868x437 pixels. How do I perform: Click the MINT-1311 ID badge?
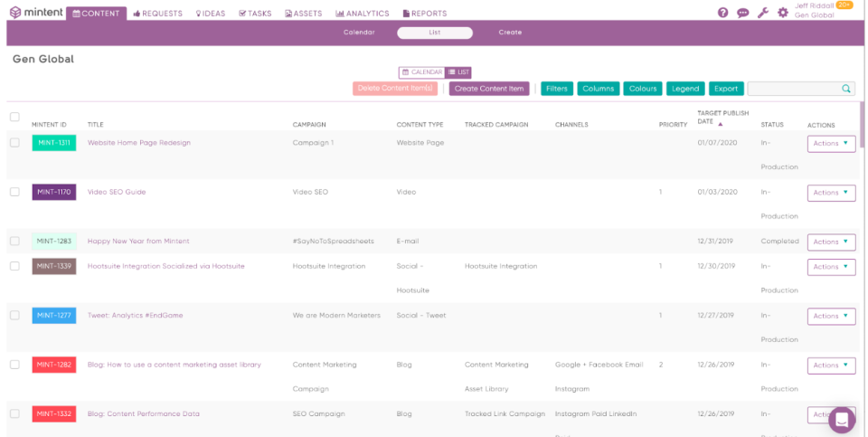coord(53,143)
